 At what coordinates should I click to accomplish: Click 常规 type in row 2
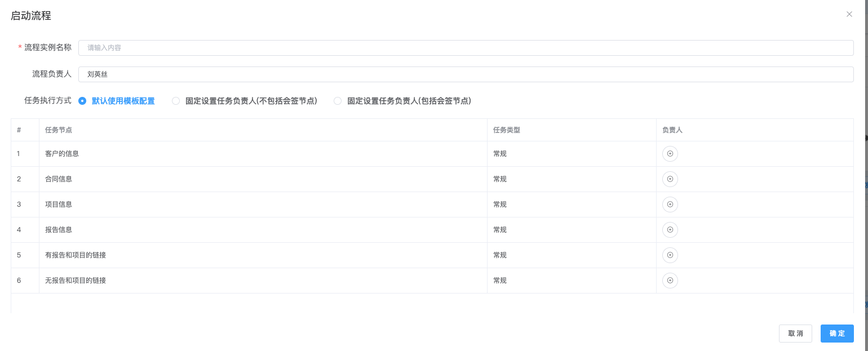500,179
